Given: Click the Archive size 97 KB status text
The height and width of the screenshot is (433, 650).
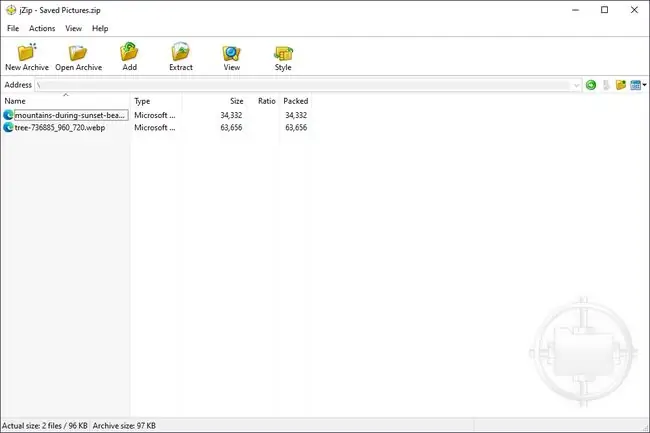Looking at the screenshot, I should [x=124, y=426].
